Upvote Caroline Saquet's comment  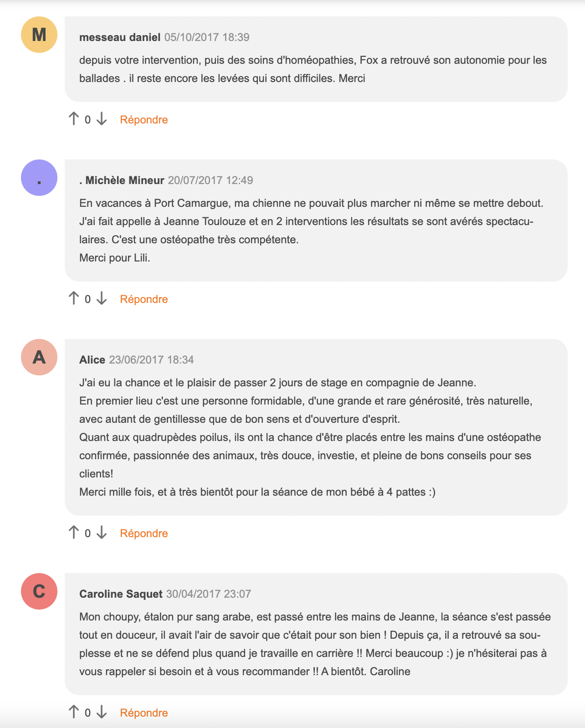pos(73,712)
